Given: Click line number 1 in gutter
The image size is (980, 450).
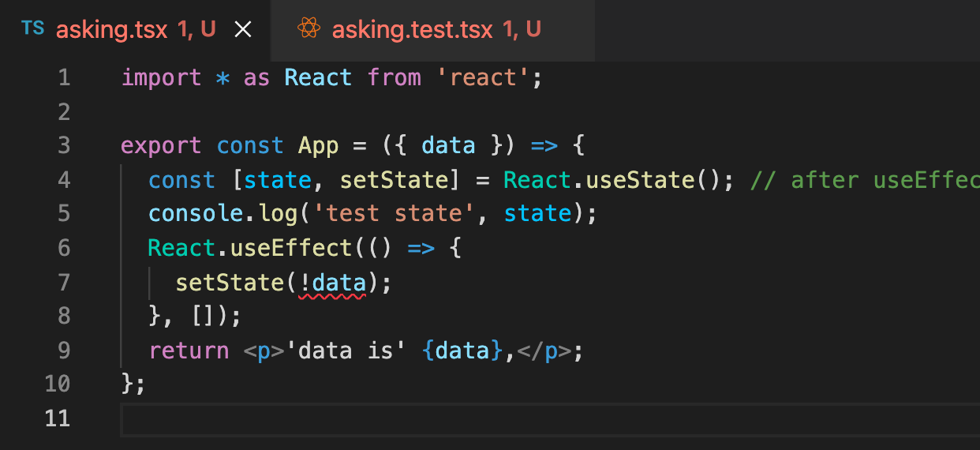Looking at the screenshot, I should (x=64, y=78).
